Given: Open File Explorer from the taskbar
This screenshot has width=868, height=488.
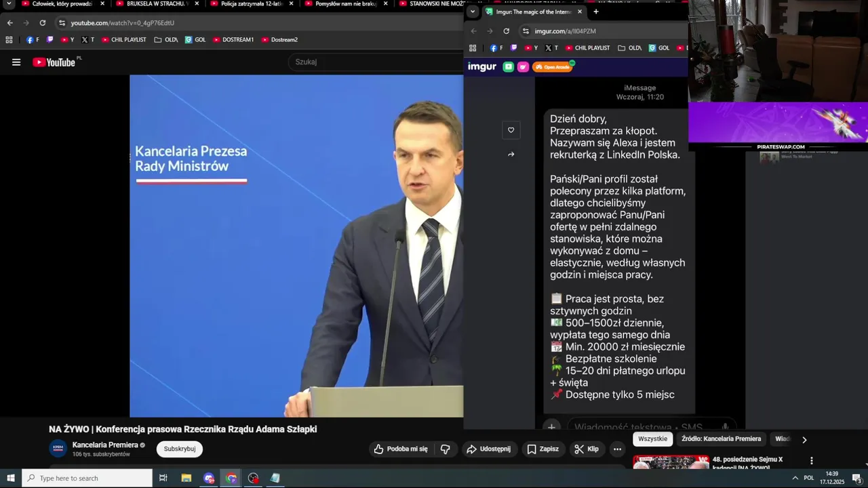Looking at the screenshot, I should (x=186, y=478).
